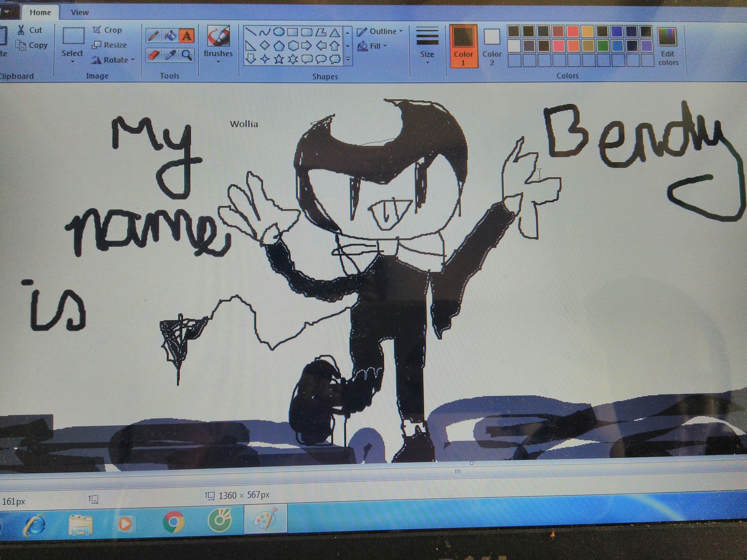747x560 pixels.
Task: Choose the Oval callout shape
Action: point(321,59)
